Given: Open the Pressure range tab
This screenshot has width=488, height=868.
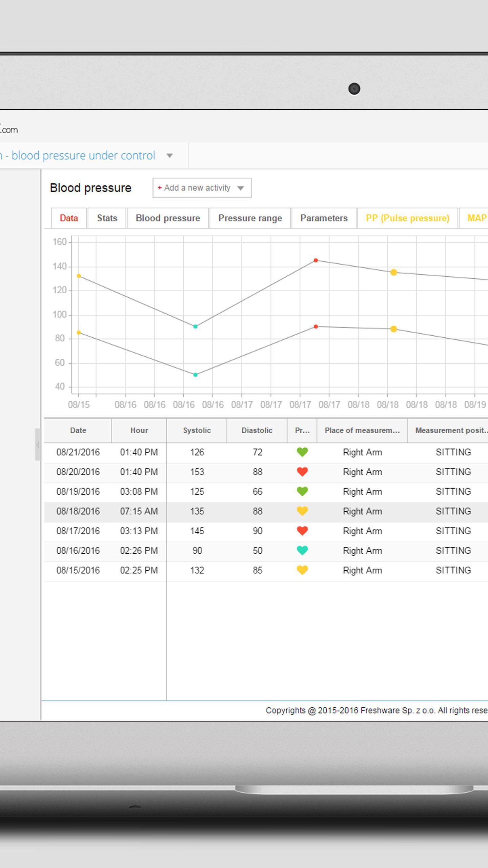Looking at the screenshot, I should 250,218.
